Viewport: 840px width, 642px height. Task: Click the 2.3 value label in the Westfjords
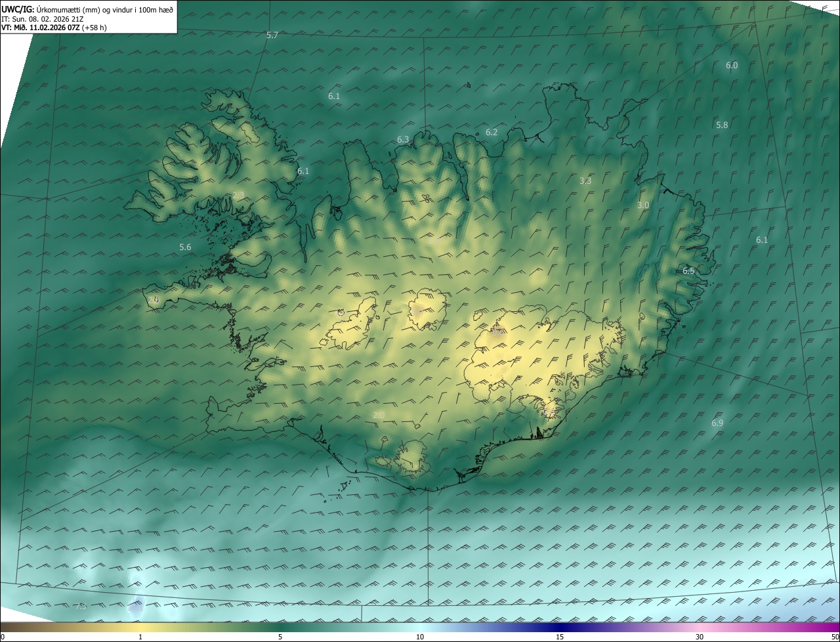(238, 195)
